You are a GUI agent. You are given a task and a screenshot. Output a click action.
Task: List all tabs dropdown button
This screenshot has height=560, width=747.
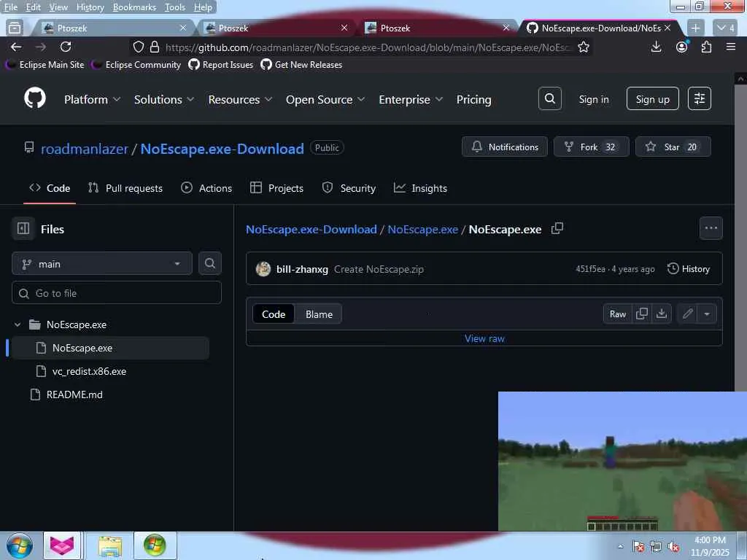[x=725, y=28]
